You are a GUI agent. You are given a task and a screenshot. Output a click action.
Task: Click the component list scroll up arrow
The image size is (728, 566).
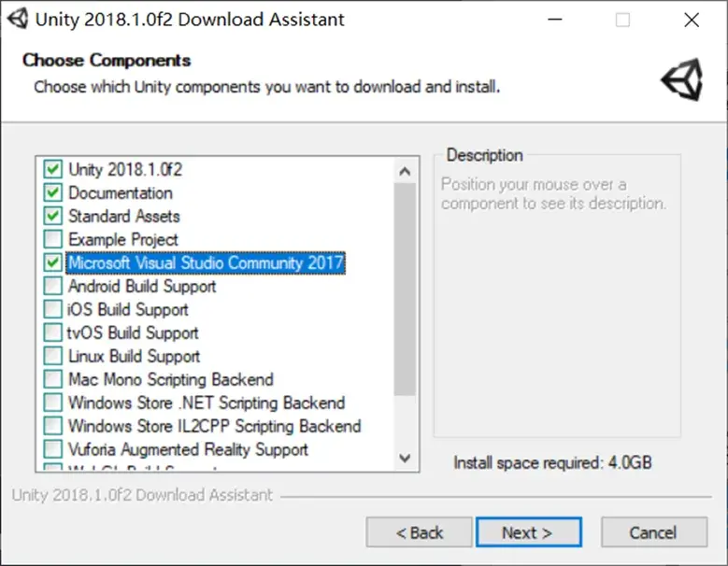405,172
